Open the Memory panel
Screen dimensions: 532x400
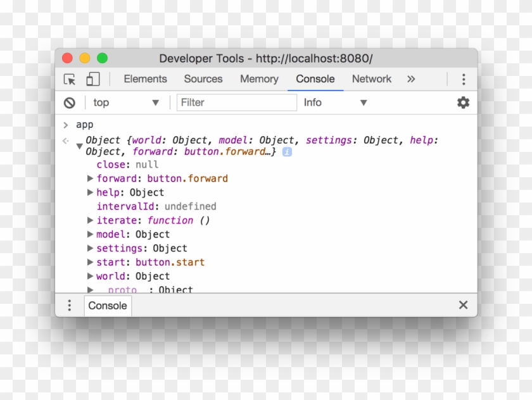[258, 79]
